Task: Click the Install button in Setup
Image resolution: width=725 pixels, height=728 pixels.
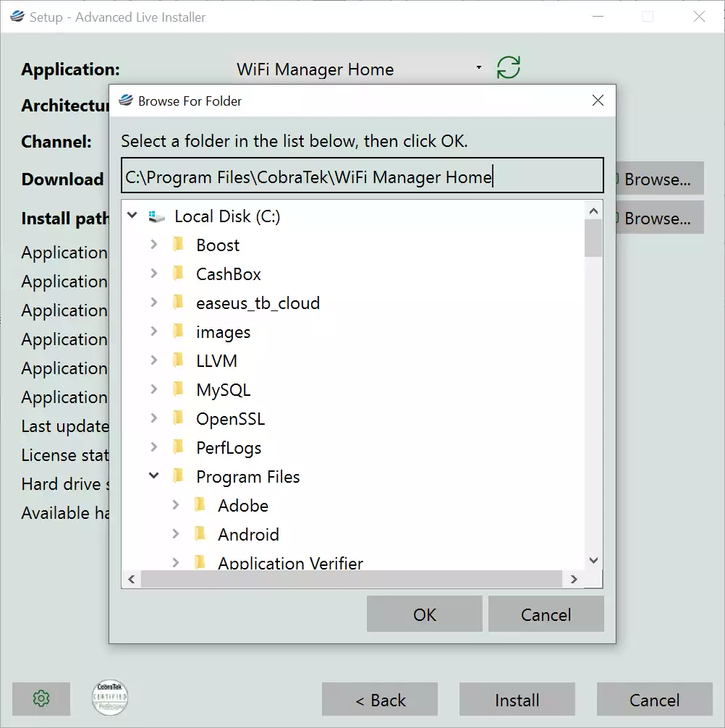Action: pos(517,699)
